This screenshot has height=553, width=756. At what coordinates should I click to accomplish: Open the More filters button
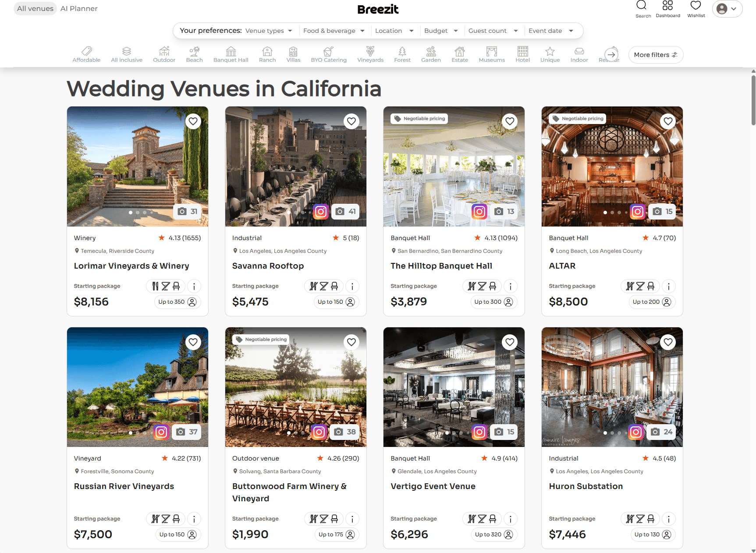[x=655, y=55]
